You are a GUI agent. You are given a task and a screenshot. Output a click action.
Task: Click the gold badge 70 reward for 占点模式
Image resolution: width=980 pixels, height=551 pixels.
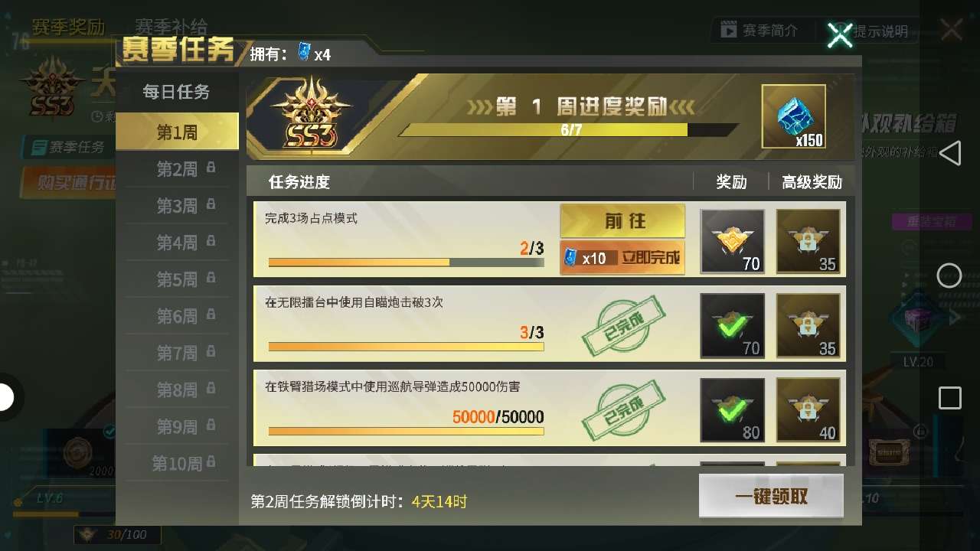733,241
